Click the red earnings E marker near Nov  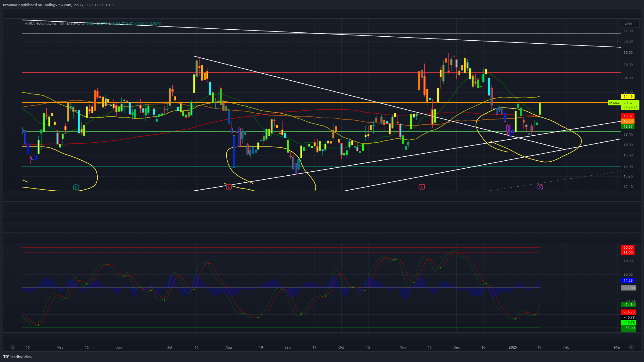422,187
